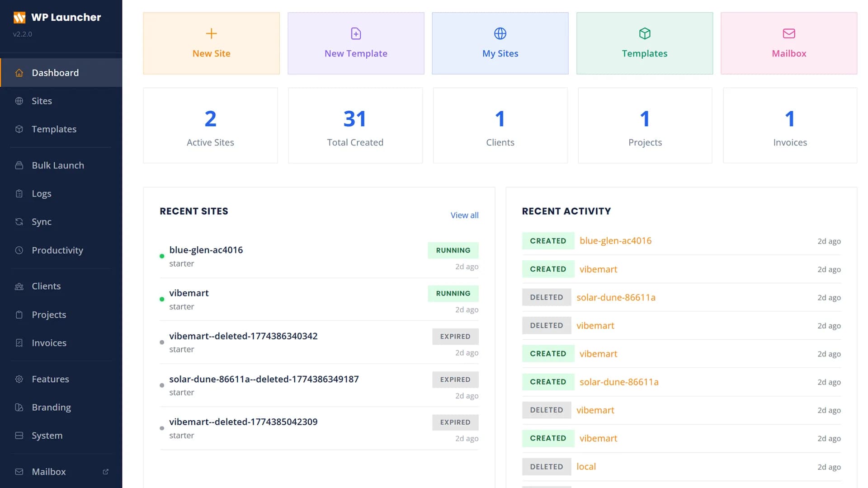Select vibemart--deleted-1774385042309 site row

(x=319, y=428)
